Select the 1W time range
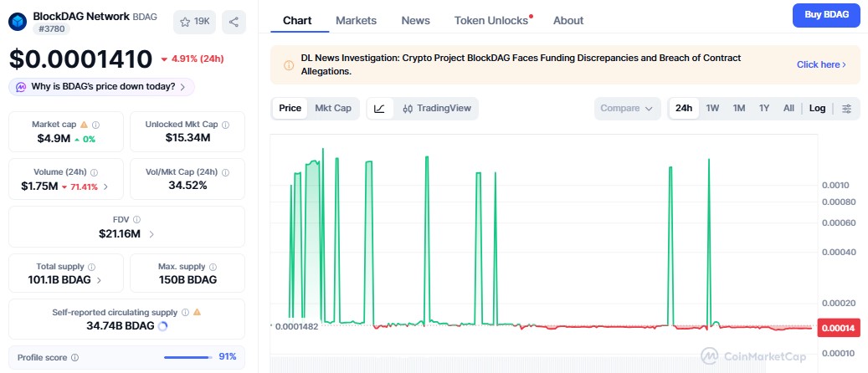868x373 pixels. (x=712, y=109)
